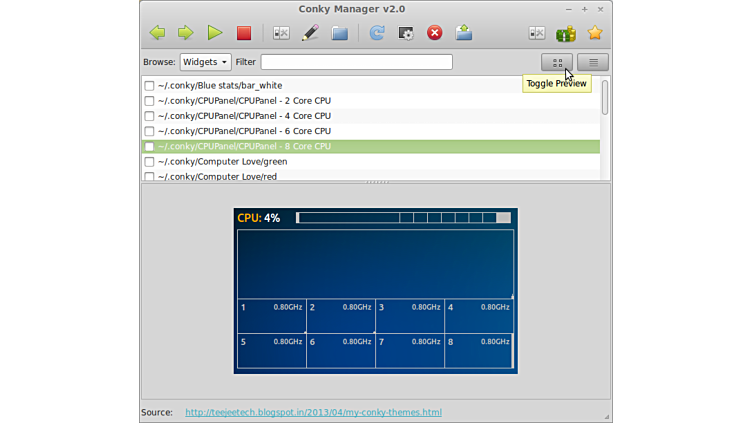Click the gold star icon
Image resolution: width=752 pixels, height=423 pixels.
coord(595,33)
